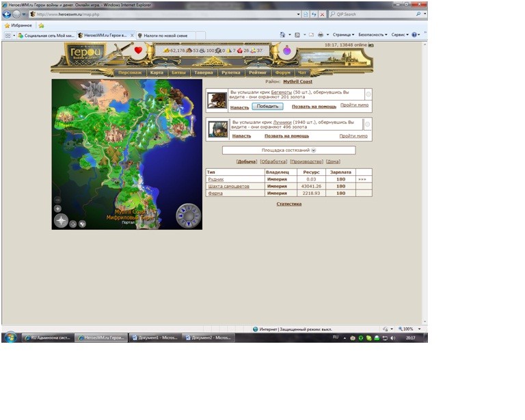The width and height of the screenshot is (525, 420).
Task: Open the Безопасность dropdown menu
Action: click(x=373, y=34)
